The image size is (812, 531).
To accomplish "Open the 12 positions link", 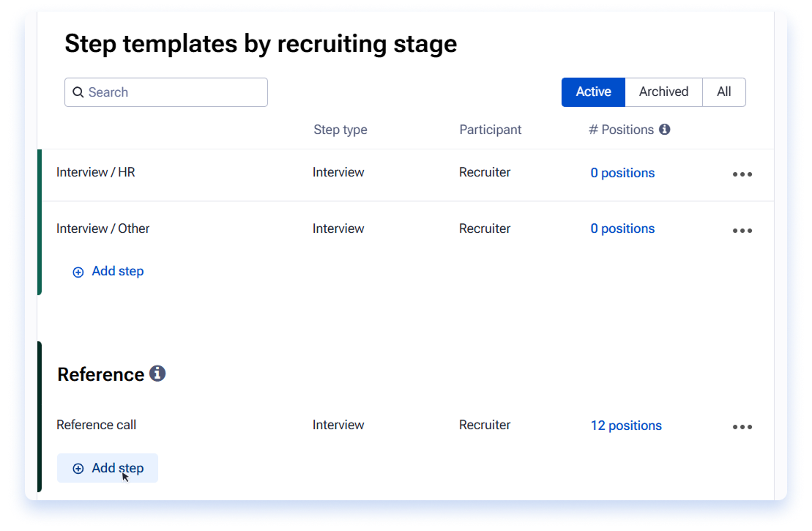I will (x=626, y=426).
